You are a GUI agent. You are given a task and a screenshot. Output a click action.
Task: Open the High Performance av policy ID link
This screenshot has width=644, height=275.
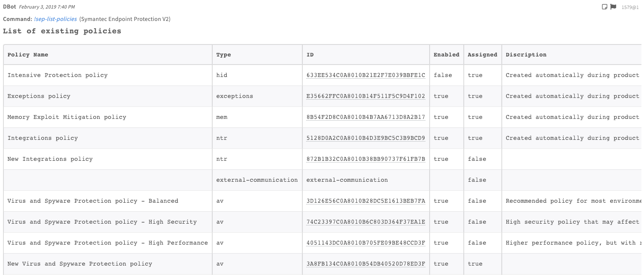(x=365, y=242)
